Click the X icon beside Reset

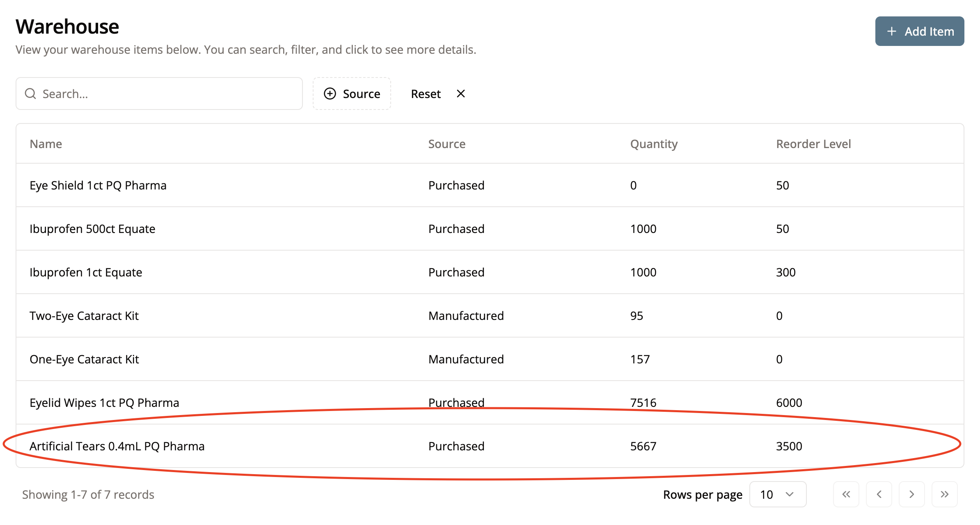461,94
